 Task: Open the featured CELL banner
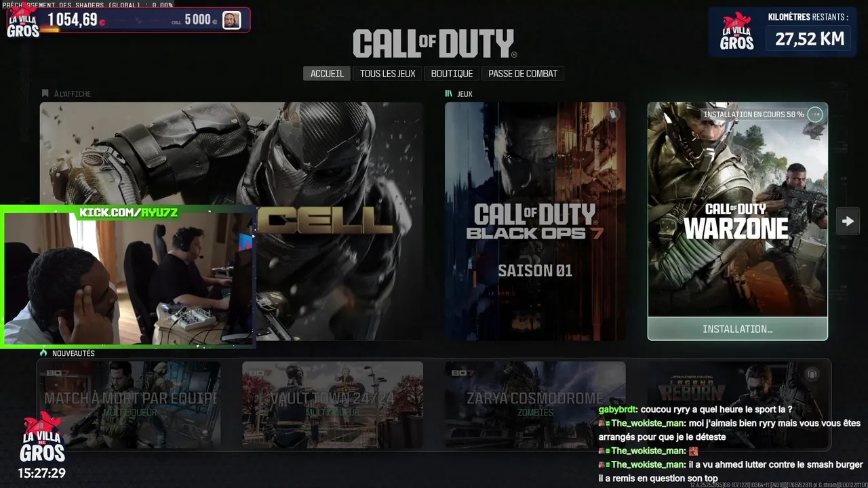pos(231,221)
